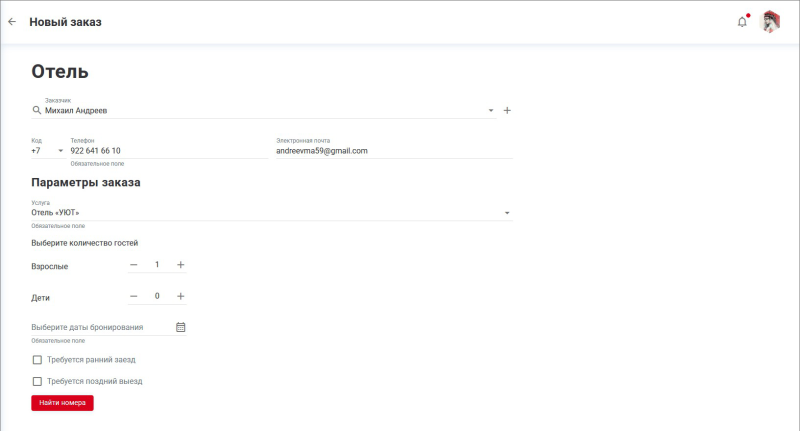The width and height of the screenshot is (800, 431).
Task: Click the back arrow next to Новый заказ
Action: [12, 22]
